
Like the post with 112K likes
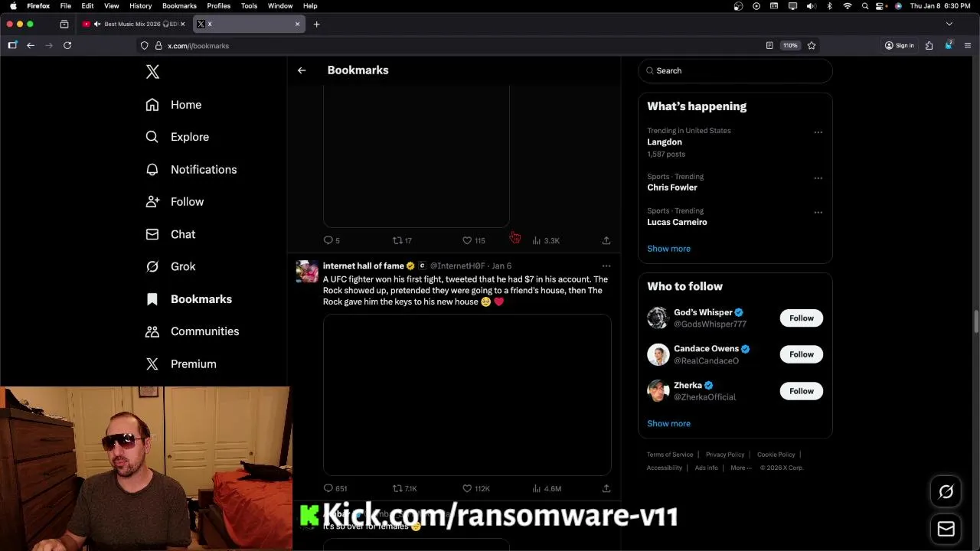[475, 488]
